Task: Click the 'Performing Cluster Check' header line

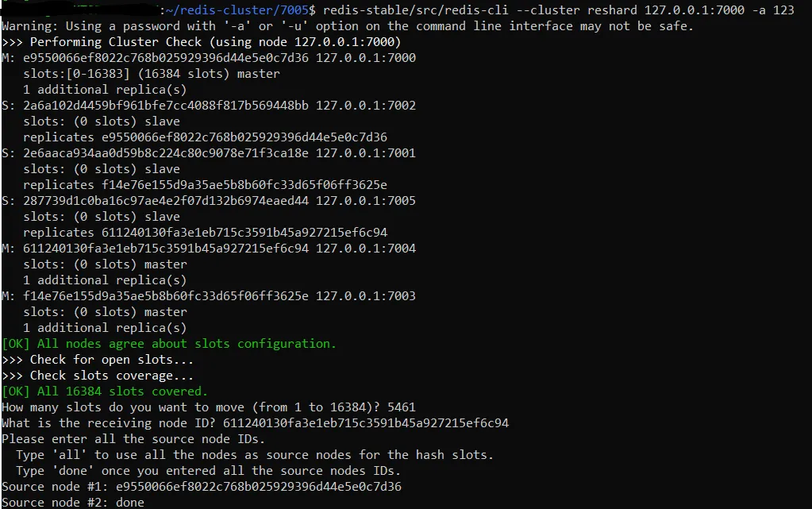Action: pos(202,42)
